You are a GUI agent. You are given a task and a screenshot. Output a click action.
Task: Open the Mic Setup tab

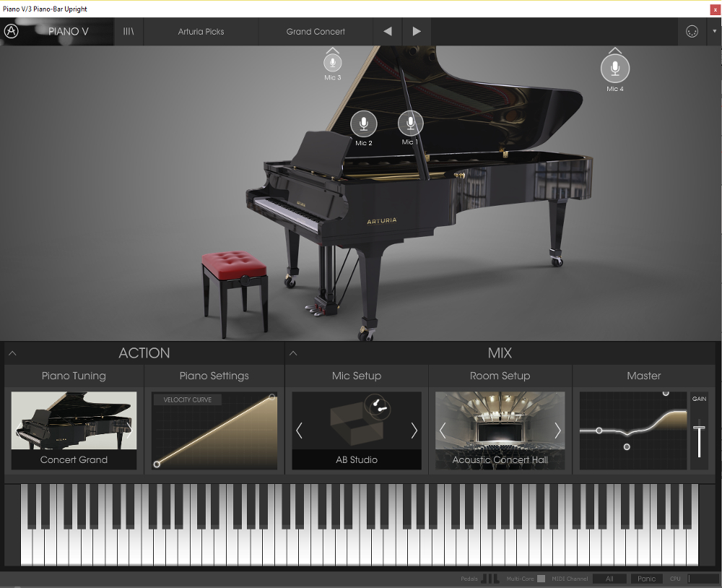pyautogui.click(x=357, y=376)
